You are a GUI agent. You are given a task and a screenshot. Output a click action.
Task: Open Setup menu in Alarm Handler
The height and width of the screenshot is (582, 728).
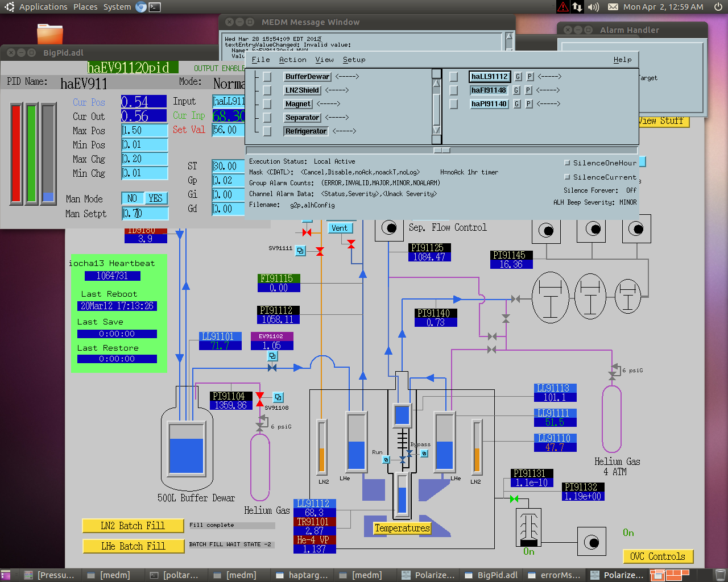(x=354, y=59)
